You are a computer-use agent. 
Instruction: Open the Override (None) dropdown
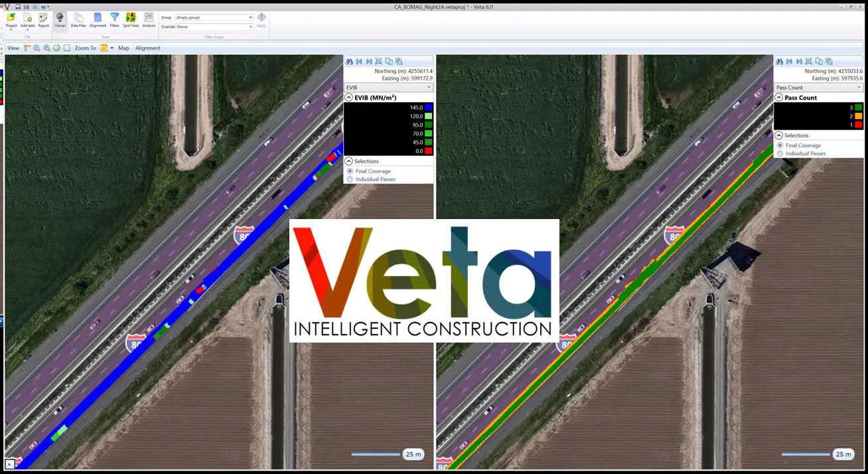214,27
